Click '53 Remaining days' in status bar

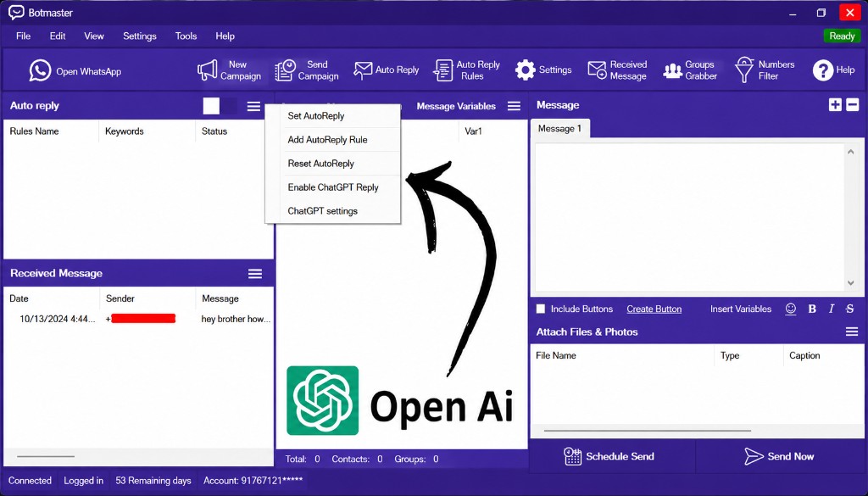pos(153,481)
